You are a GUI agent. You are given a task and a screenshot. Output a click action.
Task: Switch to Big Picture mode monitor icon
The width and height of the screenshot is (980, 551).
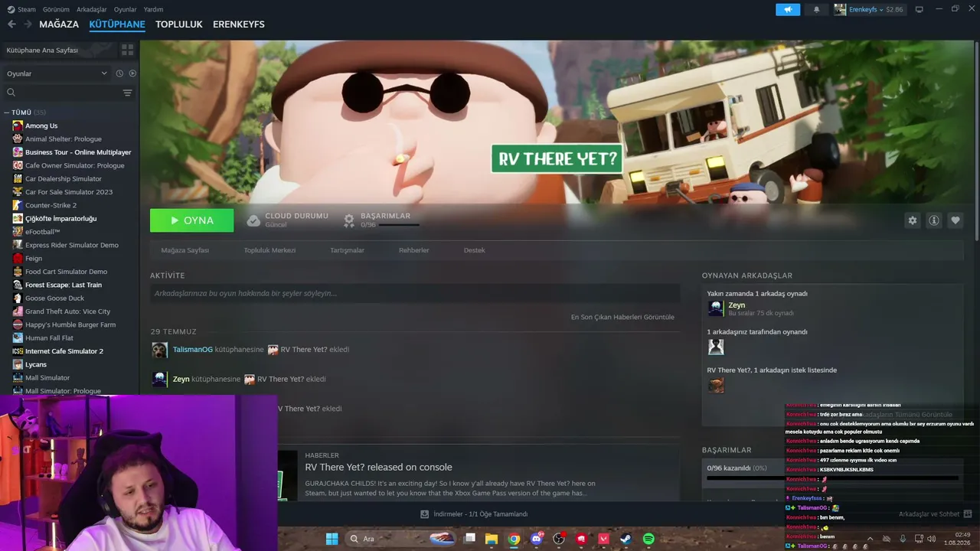click(x=920, y=9)
